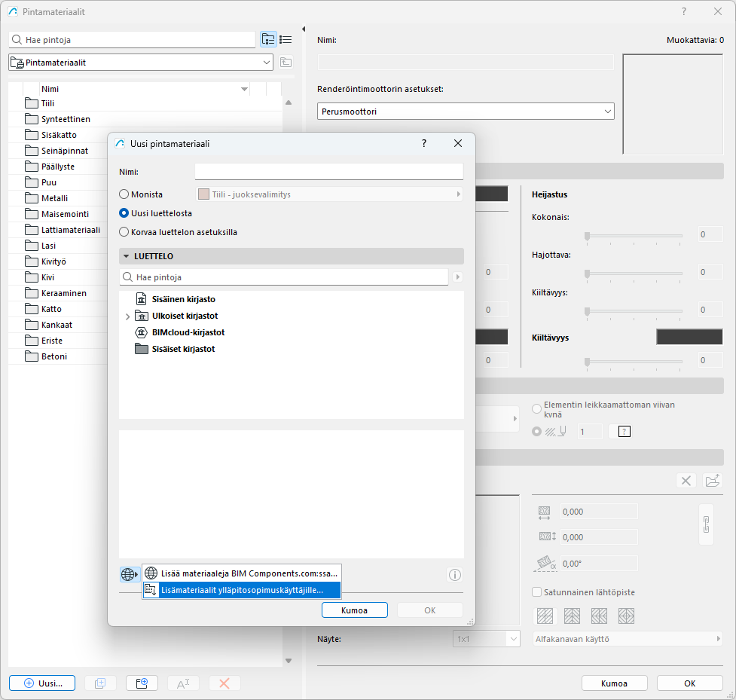Click the red delete X icon

[x=224, y=683]
